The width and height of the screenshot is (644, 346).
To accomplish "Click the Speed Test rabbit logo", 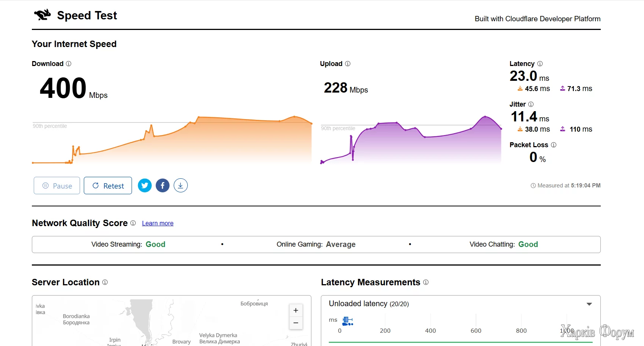I will tap(42, 15).
